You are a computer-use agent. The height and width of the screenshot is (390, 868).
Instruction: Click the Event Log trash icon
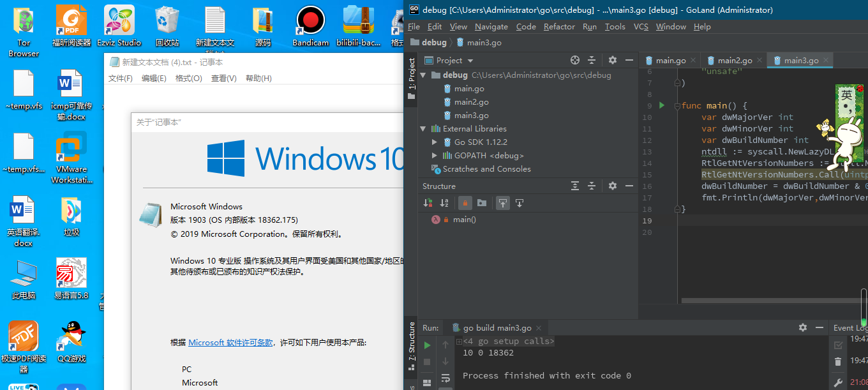pos(838,362)
